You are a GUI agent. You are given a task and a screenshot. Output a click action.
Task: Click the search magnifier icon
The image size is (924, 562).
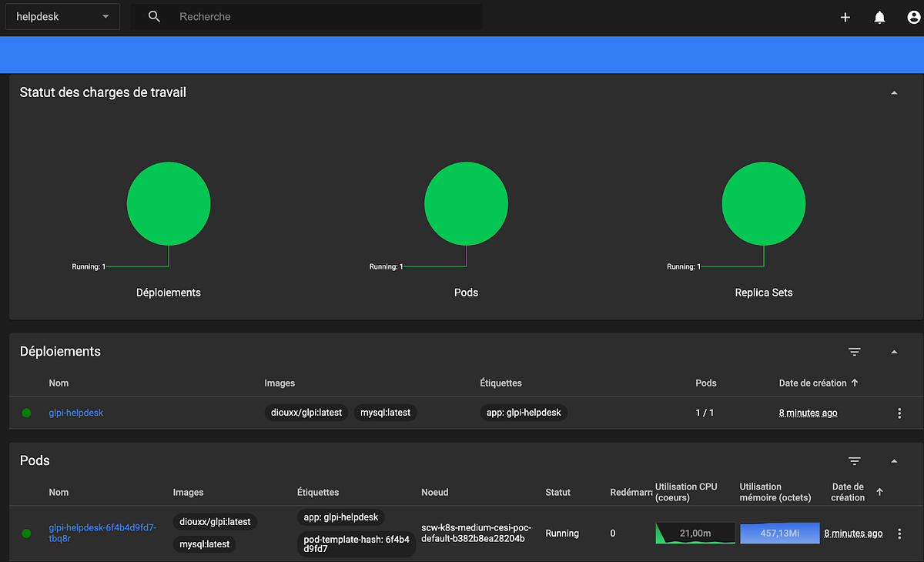pos(153,16)
